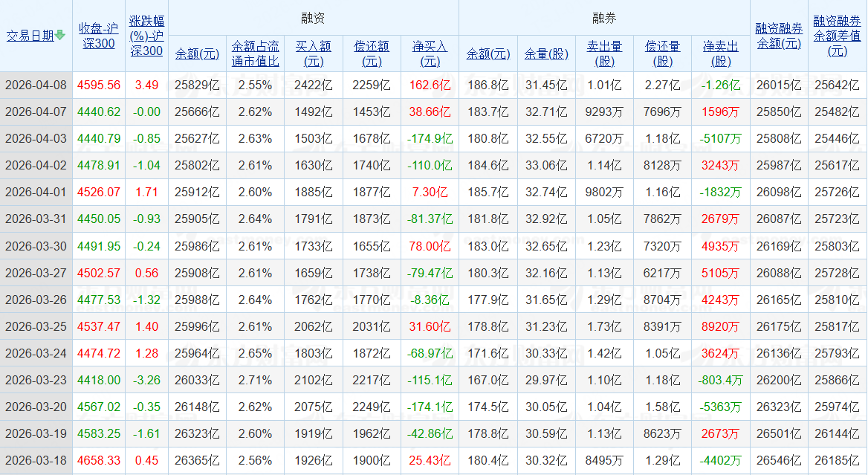
Task: Click financing balance 25829亿
Action: pyautogui.click(x=197, y=85)
